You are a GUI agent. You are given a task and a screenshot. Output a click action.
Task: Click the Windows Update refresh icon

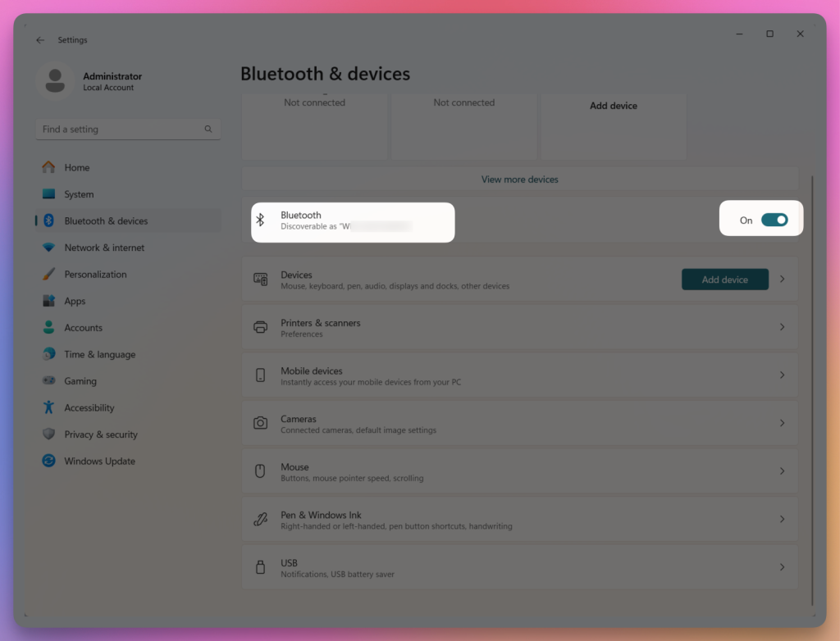pyautogui.click(x=48, y=461)
